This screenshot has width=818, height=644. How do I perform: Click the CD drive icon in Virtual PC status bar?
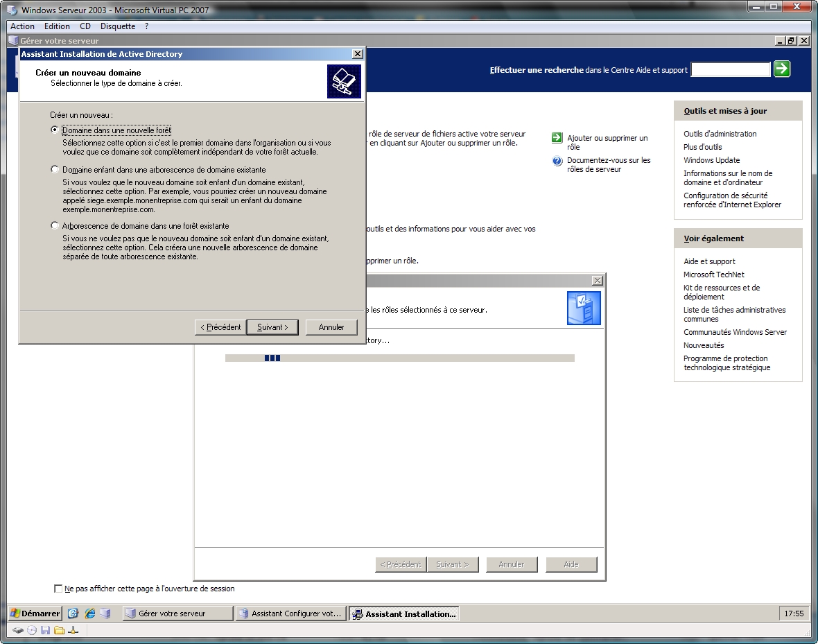click(x=32, y=630)
